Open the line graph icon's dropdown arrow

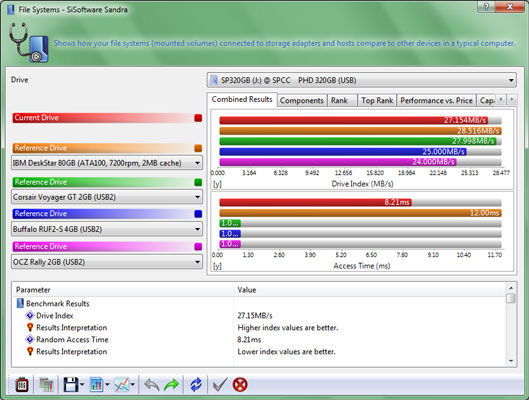(133, 384)
